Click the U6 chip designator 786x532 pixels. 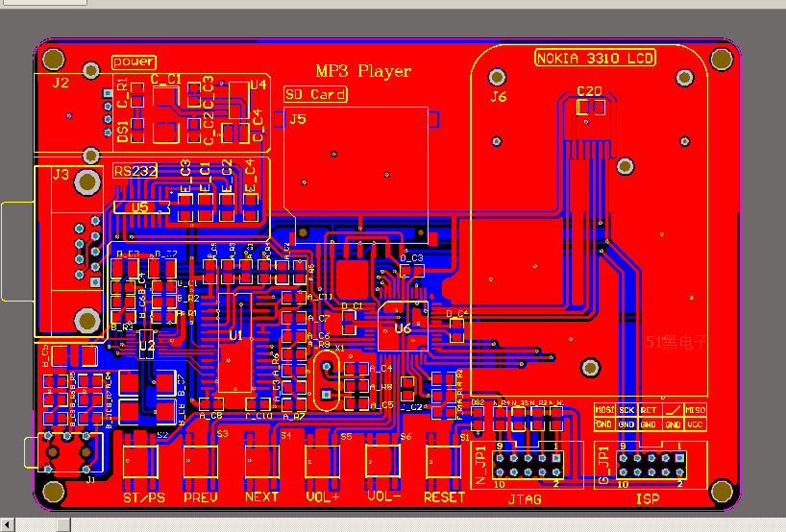pyautogui.click(x=403, y=328)
